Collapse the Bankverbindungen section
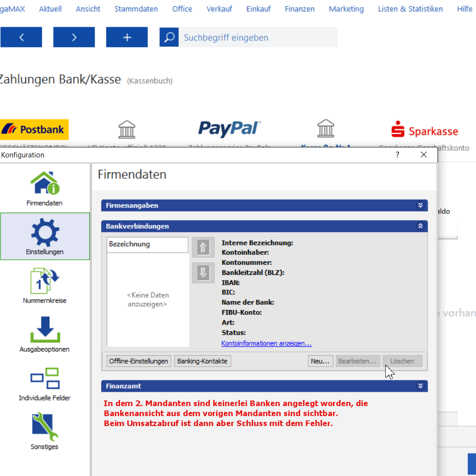This screenshot has height=476, width=476. tap(420, 226)
